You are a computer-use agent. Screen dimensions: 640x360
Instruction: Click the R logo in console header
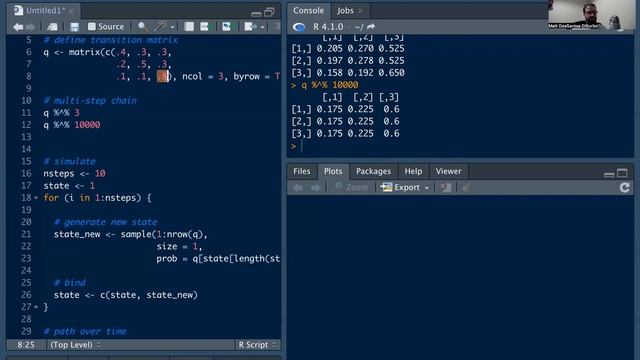299,27
